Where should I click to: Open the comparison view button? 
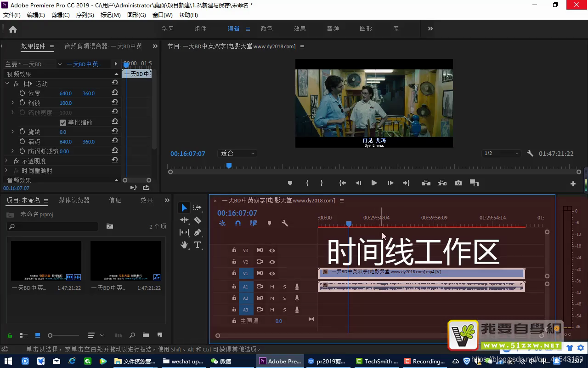coord(475,183)
